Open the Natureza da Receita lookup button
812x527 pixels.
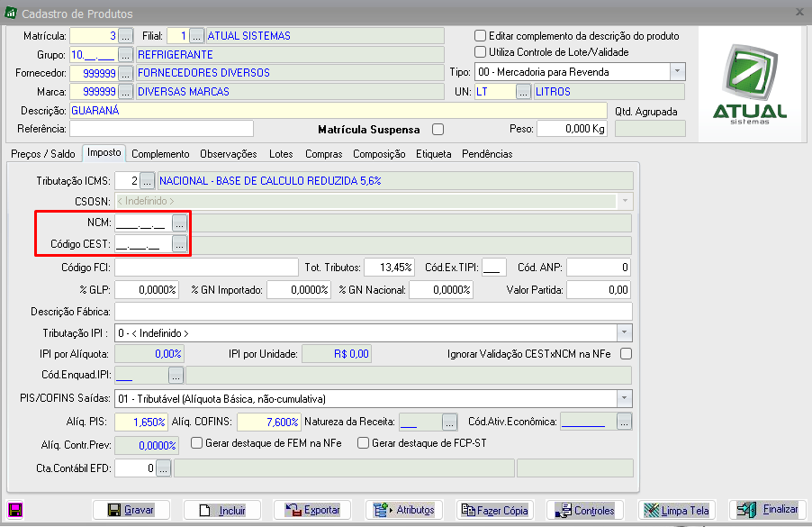click(x=449, y=422)
